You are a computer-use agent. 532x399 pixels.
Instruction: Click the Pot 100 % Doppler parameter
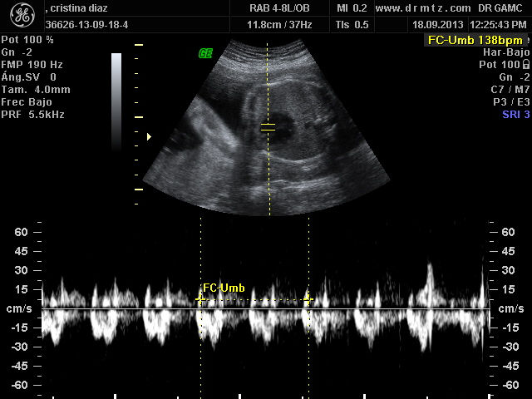[27, 40]
